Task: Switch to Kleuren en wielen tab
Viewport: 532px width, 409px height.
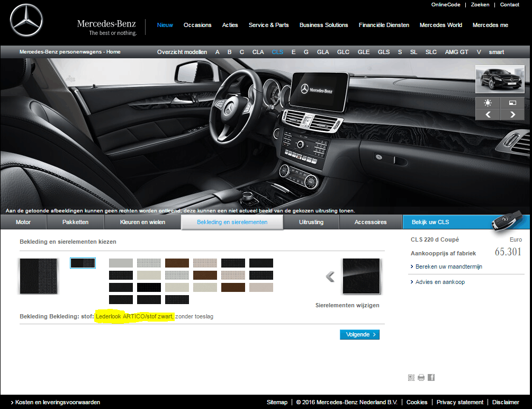Action: tap(142, 222)
